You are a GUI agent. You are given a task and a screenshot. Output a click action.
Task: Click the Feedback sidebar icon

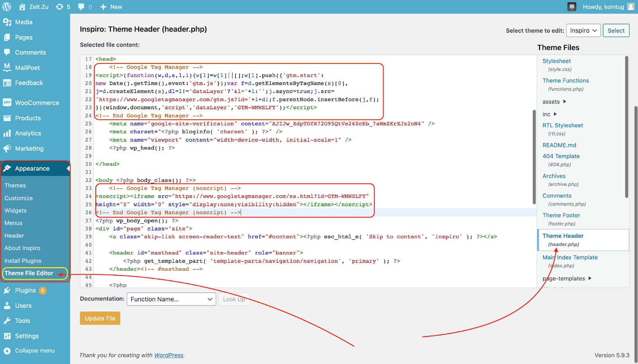(7, 83)
